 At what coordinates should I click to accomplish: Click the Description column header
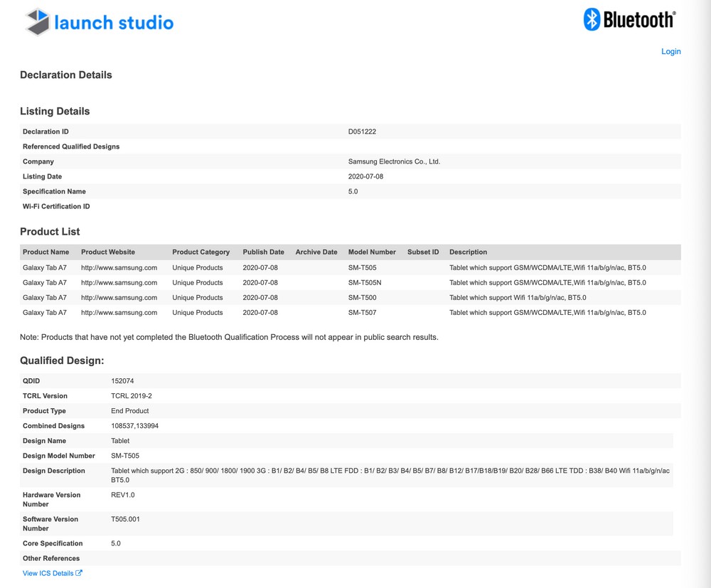tap(468, 252)
